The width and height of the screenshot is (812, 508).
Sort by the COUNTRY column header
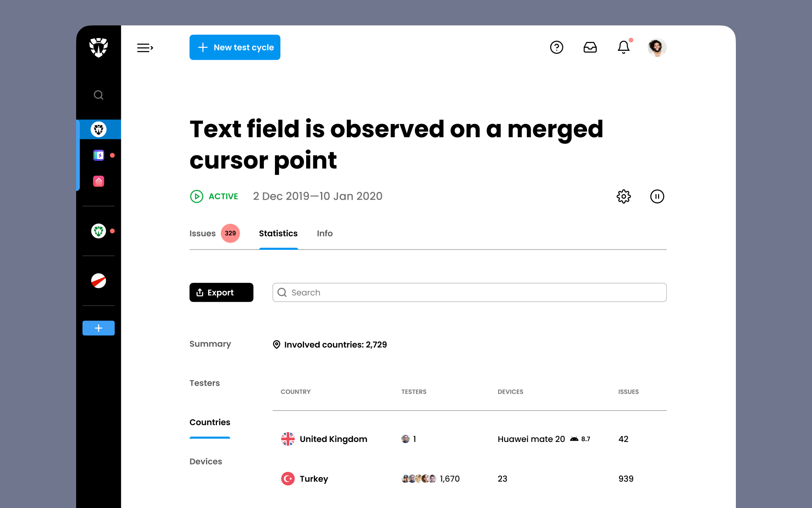[x=296, y=392]
